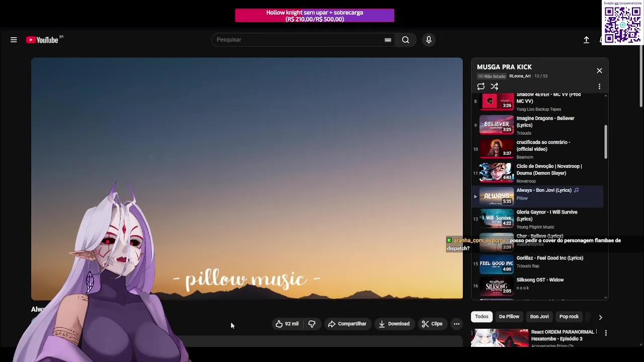Open the RLeona_Art channel link
This screenshot has width=644, height=362.
[x=520, y=76]
